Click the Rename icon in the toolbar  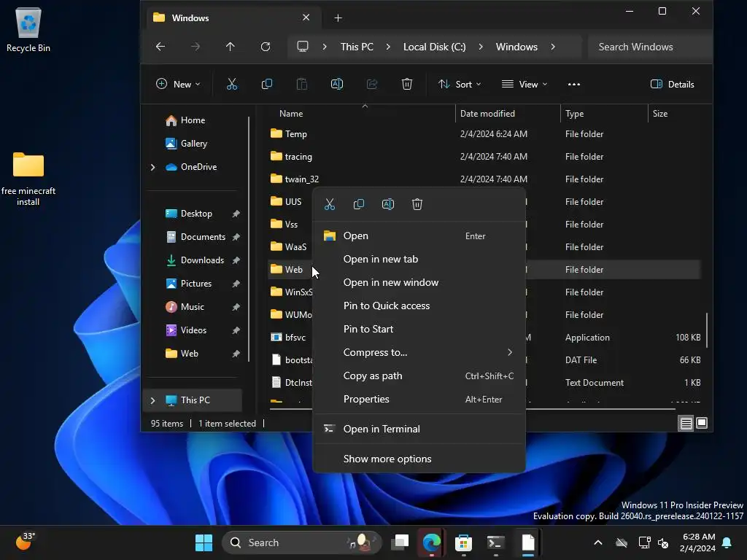coord(337,85)
